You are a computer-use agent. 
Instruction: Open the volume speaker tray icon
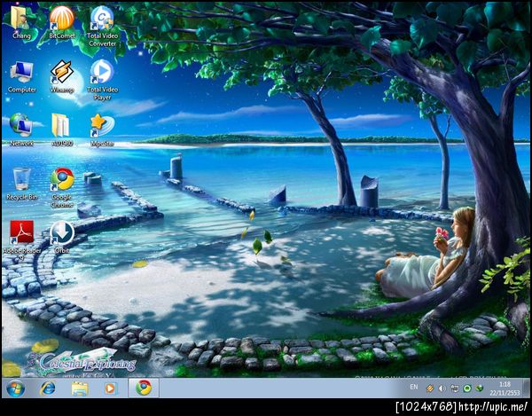(442, 389)
